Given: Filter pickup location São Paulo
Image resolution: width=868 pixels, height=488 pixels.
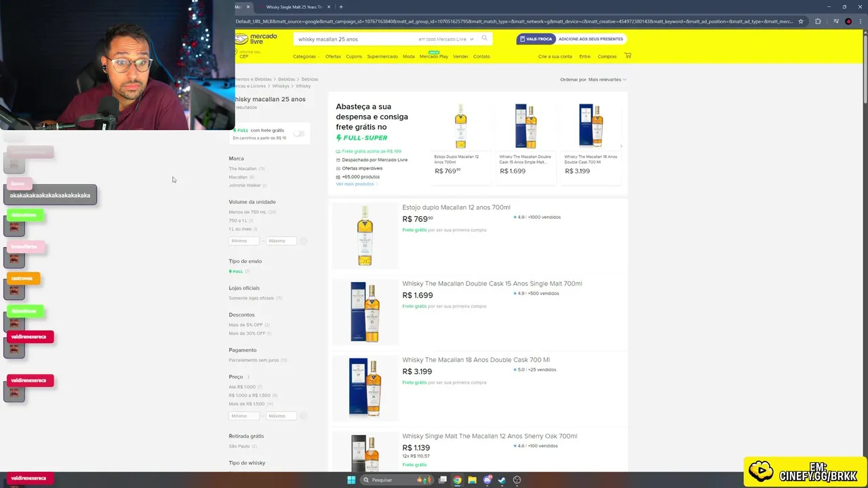Looking at the screenshot, I should click(240, 446).
